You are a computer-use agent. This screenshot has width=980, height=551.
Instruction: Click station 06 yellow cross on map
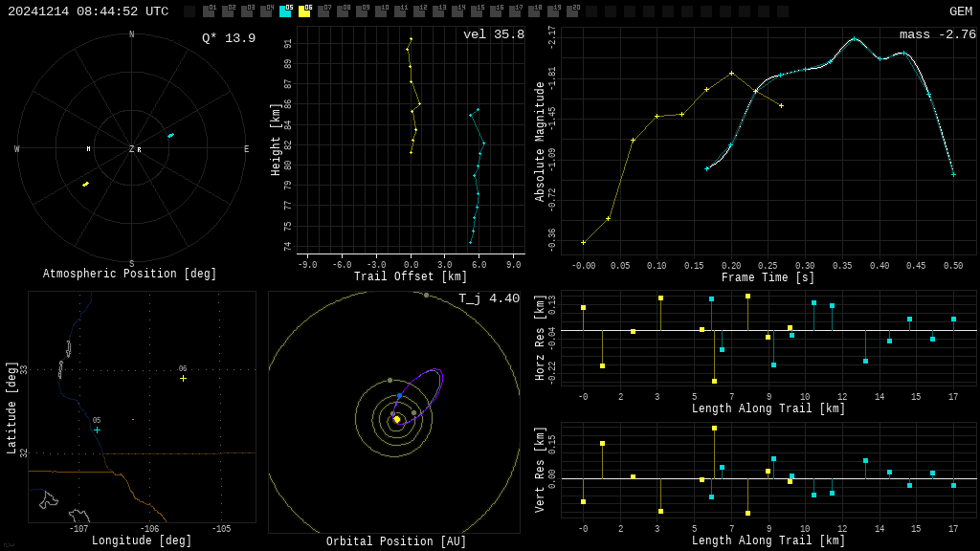point(183,378)
